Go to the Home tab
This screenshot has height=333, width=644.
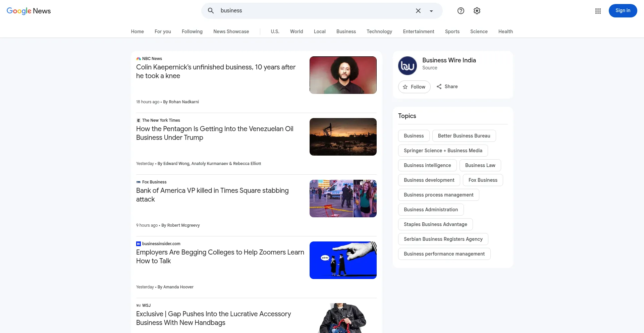coord(138,32)
